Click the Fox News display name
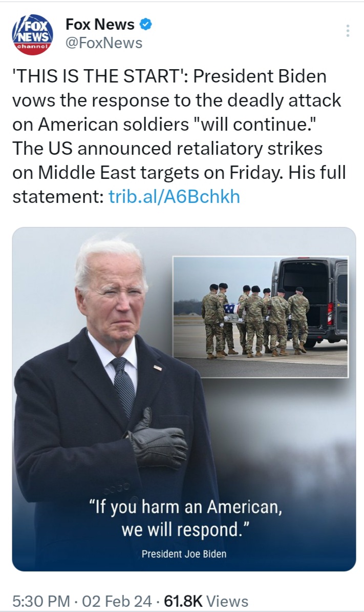Screen dimensions: 364x612 click(x=100, y=24)
